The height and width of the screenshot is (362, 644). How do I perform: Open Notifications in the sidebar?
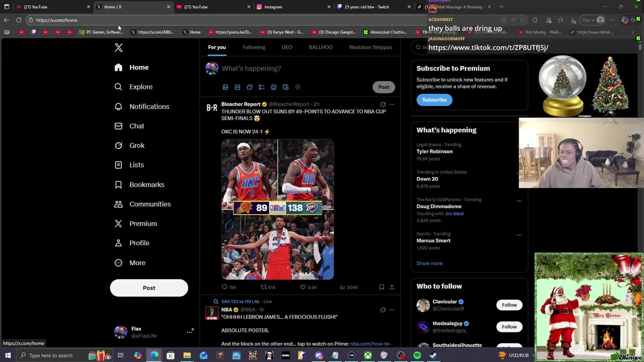click(x=142, y=107)
